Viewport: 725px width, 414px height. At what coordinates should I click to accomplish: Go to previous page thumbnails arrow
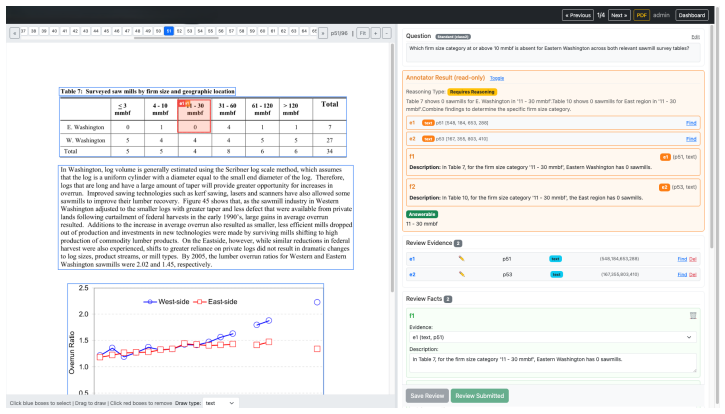click(x=14, y=33)
